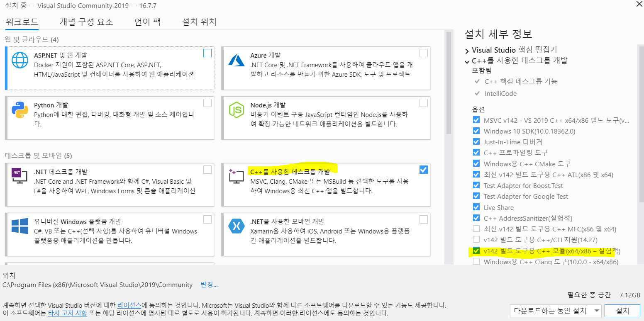Click the .NET desktop development monitor icon

[20, 176]
